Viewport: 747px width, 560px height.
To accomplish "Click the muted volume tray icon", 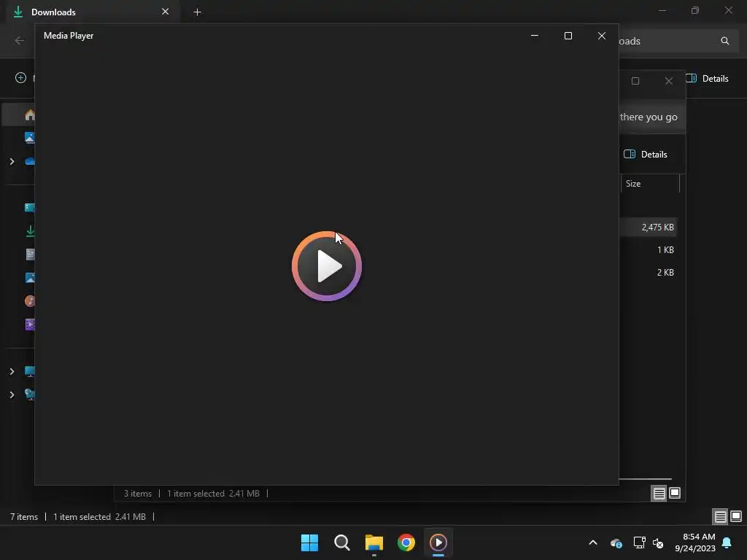I will click(x=659, y=542).
